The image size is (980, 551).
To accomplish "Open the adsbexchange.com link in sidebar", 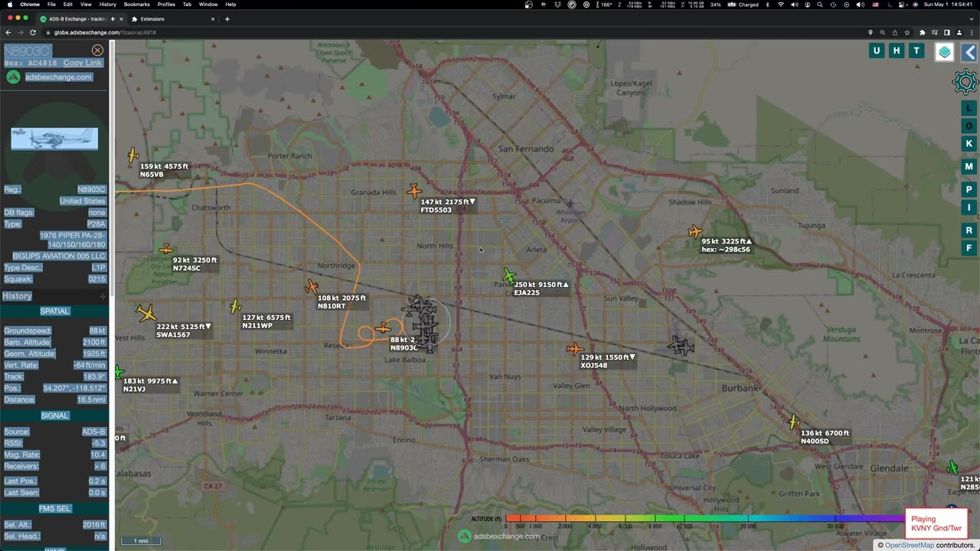I will [58, 77].
